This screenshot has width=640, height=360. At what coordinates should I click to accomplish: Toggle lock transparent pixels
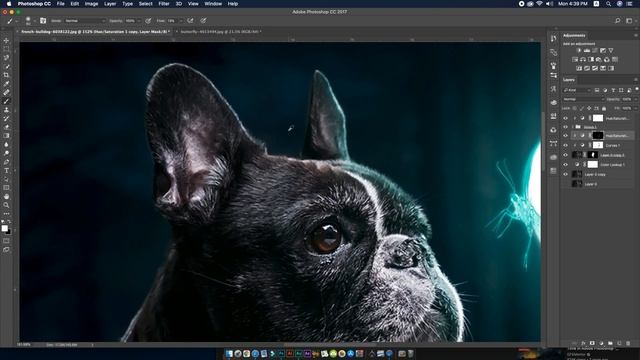574,109
